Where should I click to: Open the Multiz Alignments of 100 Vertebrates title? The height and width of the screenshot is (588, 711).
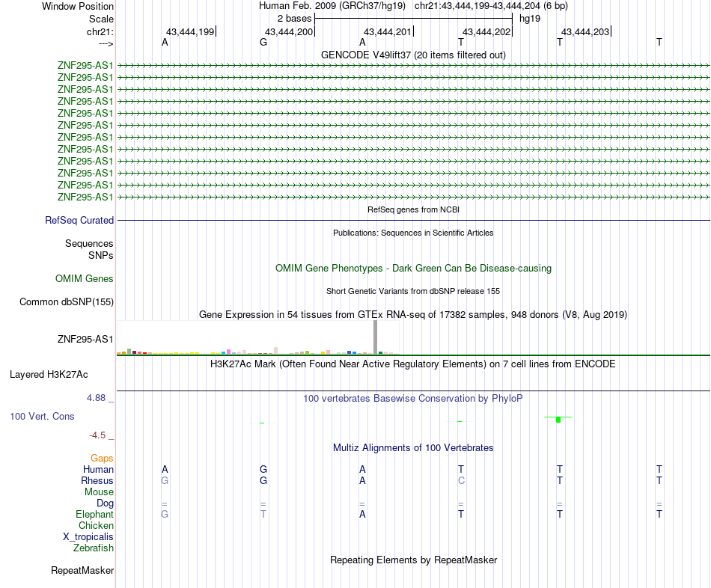pos(413,448)
